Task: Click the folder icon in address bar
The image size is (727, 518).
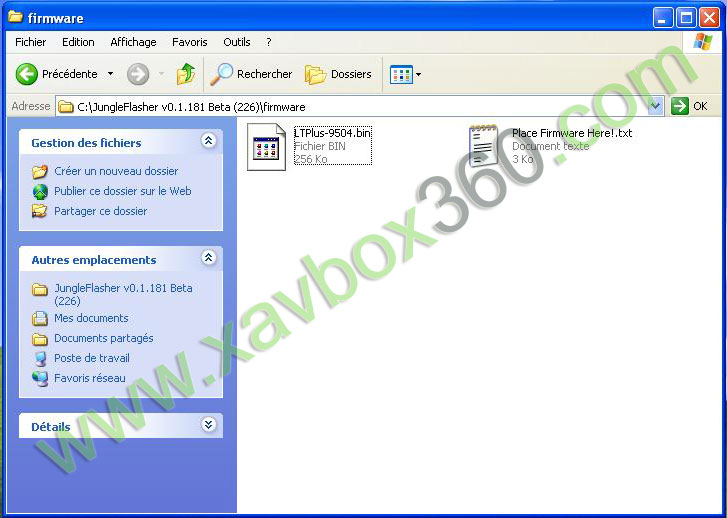Action: [x=66, y=107]
